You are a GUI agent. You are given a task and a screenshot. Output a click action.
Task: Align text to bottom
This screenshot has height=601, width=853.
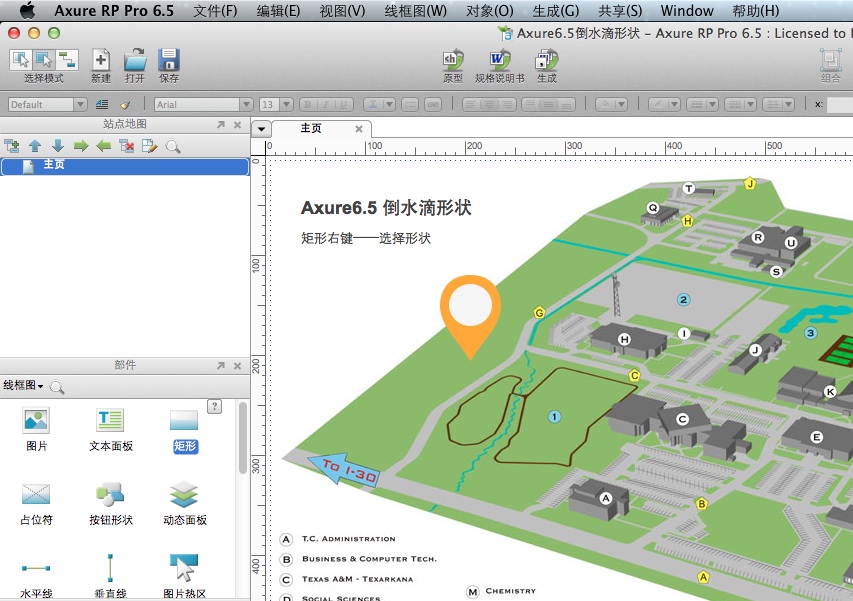[x=566, y=104]
